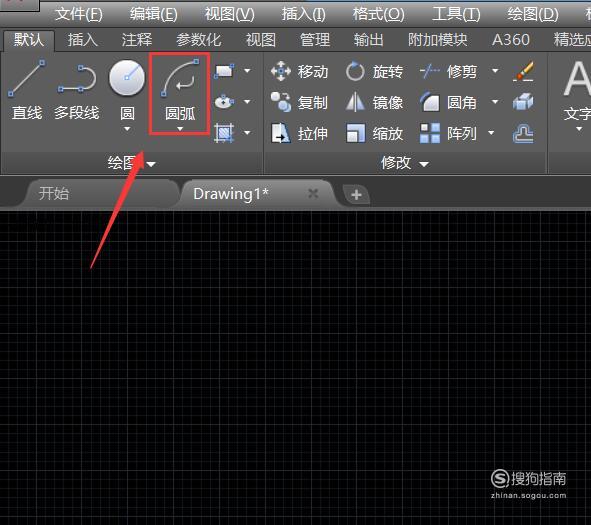Select the Array (阵列) tool

tap(449, 133)
